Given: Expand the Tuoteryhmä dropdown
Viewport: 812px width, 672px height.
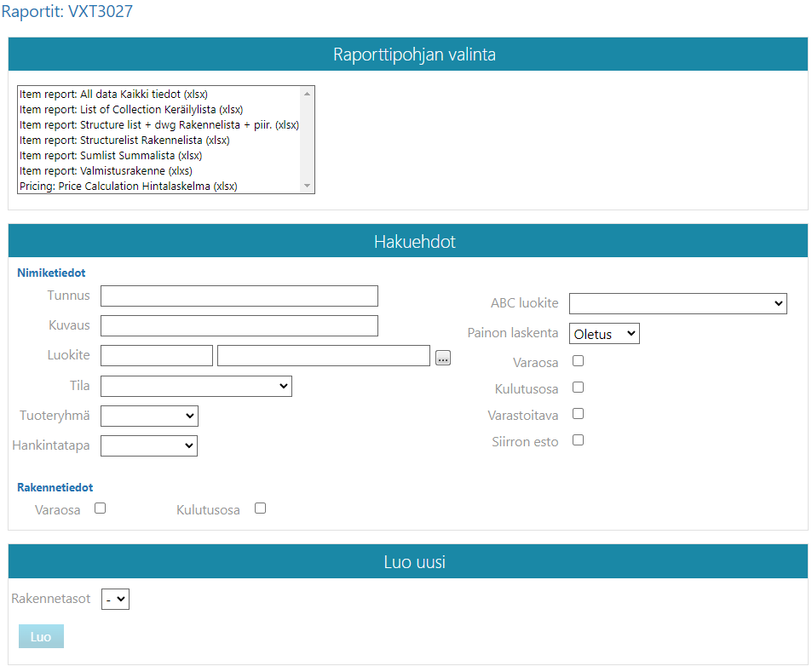Looking at the screenshot, I should pyautogui.click(x=149, y=416).
